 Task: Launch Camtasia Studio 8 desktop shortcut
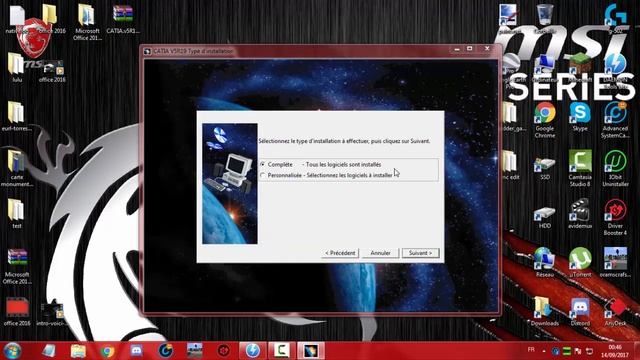pos(580,168)
